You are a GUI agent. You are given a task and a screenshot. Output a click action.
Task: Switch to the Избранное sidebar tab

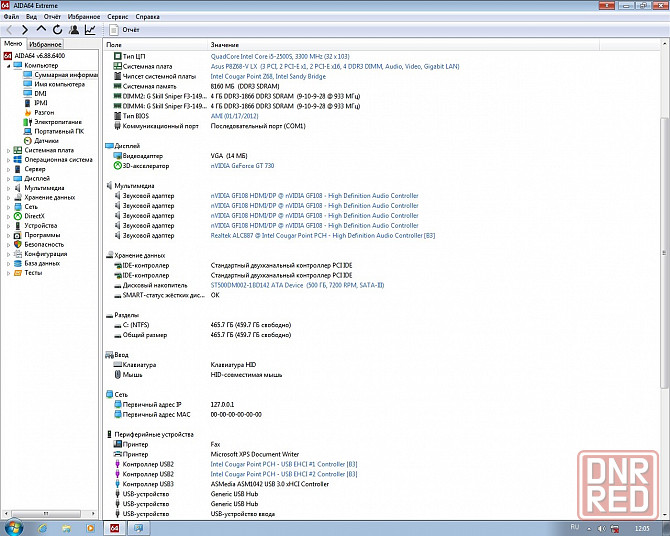tap(45, 44)
